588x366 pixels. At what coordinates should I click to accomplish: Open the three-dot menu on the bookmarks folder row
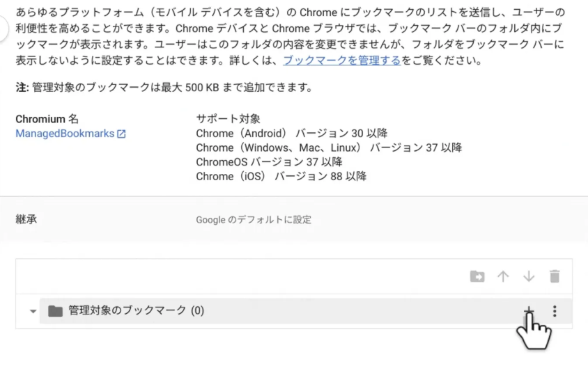pyautogui.click(x=555, y=311)
